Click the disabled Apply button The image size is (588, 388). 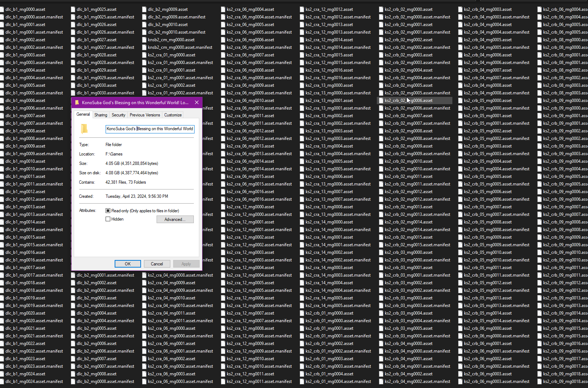[x=186, y=264]
